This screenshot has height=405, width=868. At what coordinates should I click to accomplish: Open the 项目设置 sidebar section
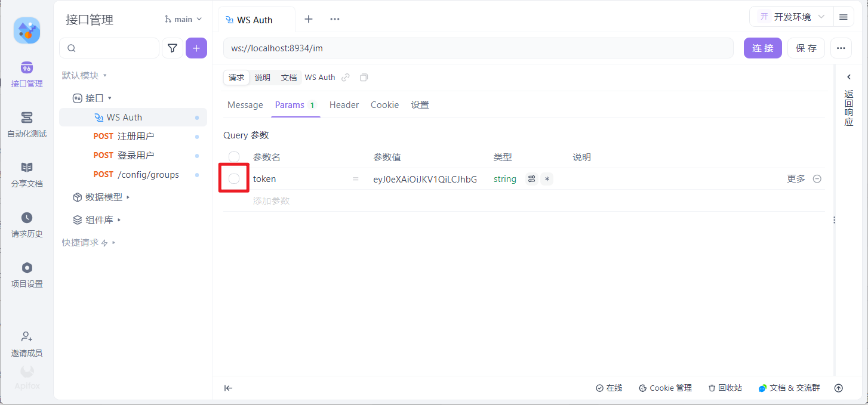click(27, 275)
